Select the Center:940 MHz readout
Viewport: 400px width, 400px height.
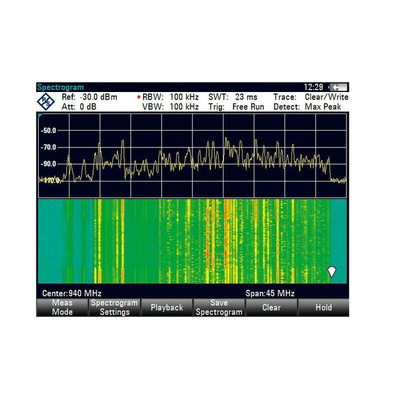72,293
